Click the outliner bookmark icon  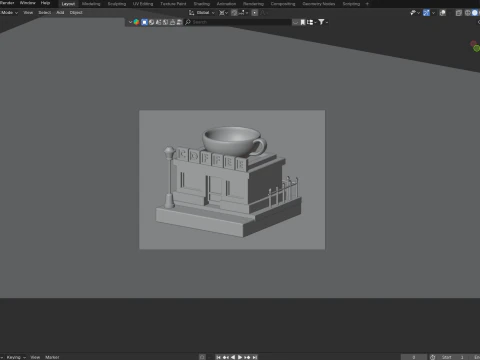point(303,22)
